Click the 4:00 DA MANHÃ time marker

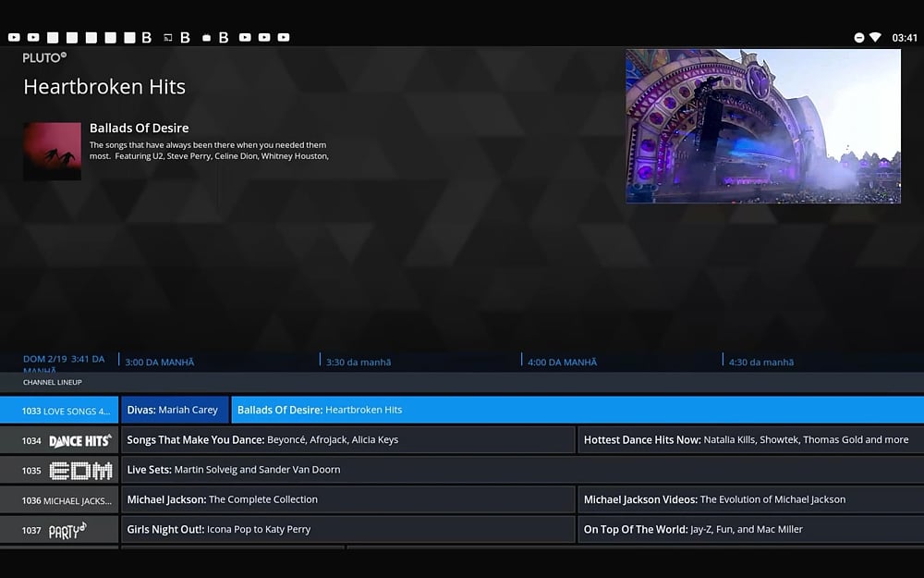click(x=562, y=363)
